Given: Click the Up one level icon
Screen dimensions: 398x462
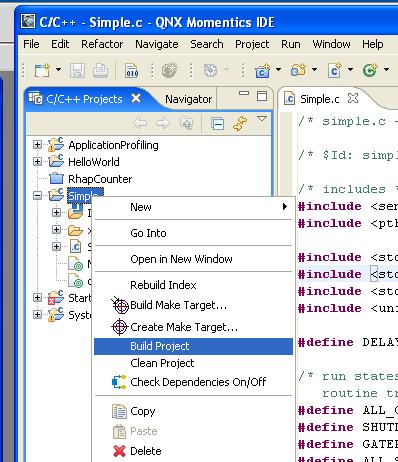Looking at the screenshot, I should coord(186,123).
